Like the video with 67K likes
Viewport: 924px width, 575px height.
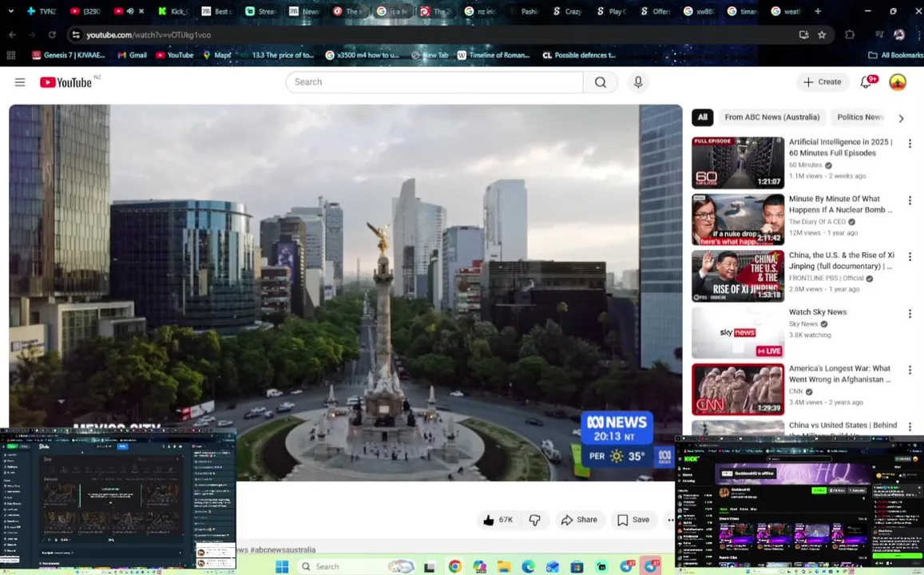coord(498,520)
